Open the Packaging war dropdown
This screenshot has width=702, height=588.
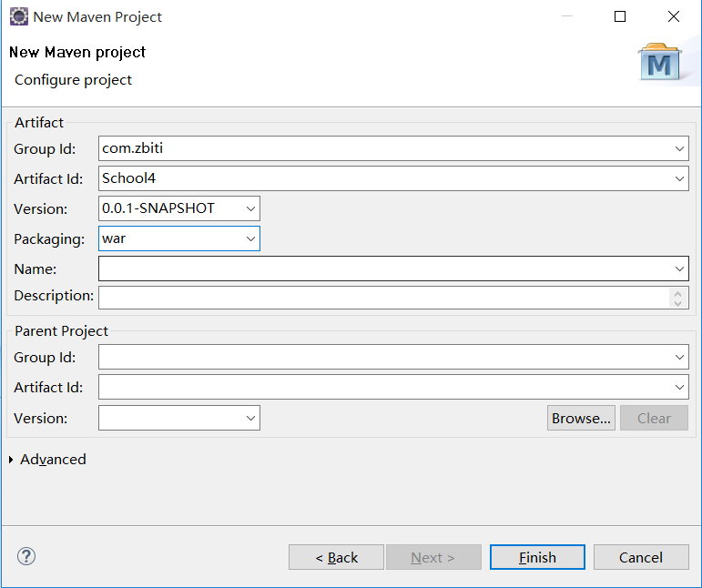pyautogui.click(x=251, y=238)
